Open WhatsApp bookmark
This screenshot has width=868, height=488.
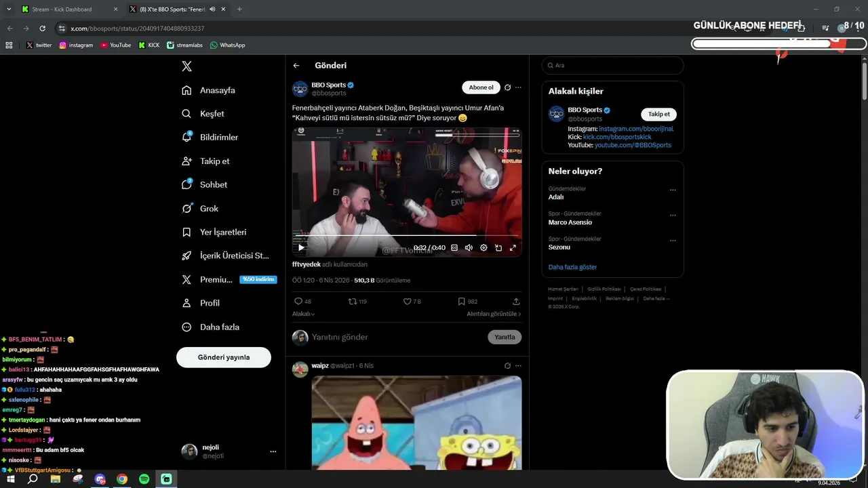[228, 45]
